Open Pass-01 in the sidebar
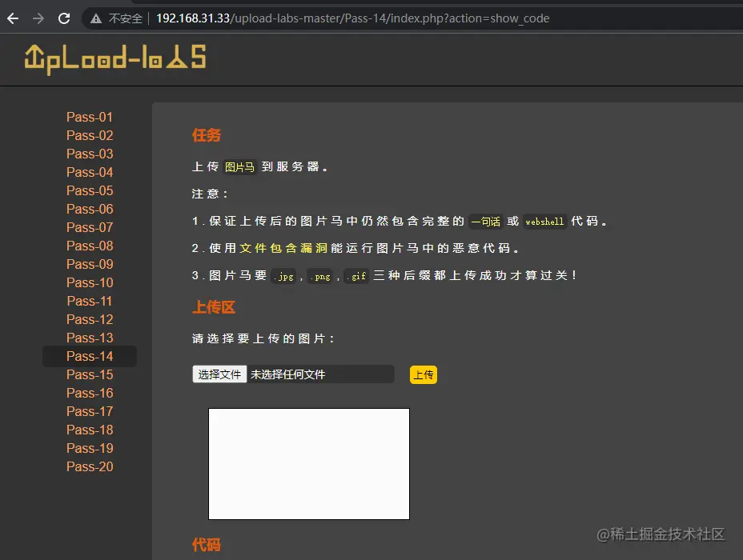Screen dimensions: 743x560 coord(90,117)
